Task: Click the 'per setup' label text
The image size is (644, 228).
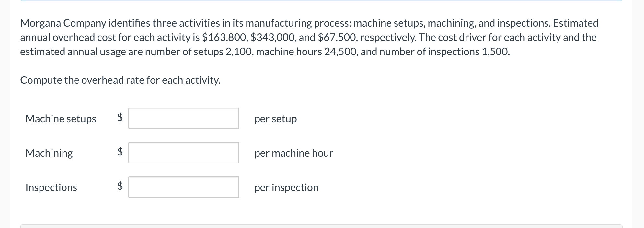Action: tap(275, 119)
